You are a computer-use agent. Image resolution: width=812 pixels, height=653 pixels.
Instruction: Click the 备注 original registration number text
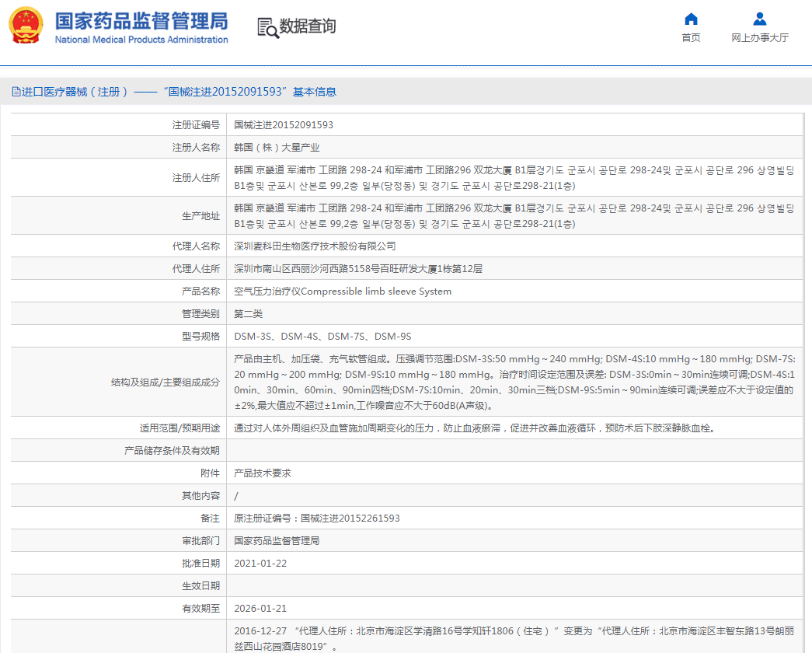point(317,518)
